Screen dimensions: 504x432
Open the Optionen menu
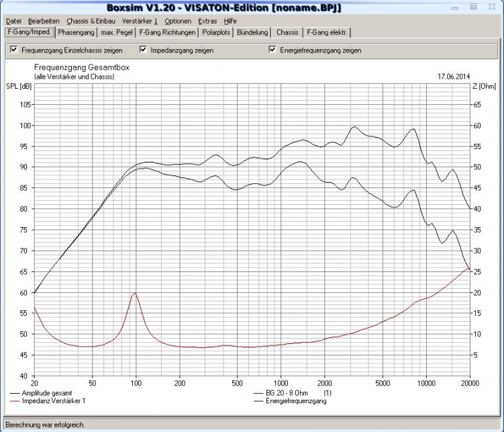pos(178,21)
